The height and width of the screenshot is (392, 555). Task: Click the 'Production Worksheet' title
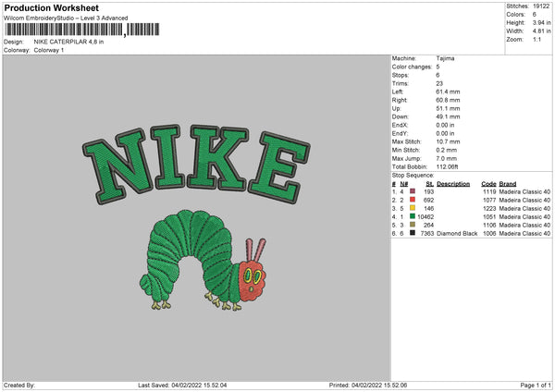coord(52,7)
